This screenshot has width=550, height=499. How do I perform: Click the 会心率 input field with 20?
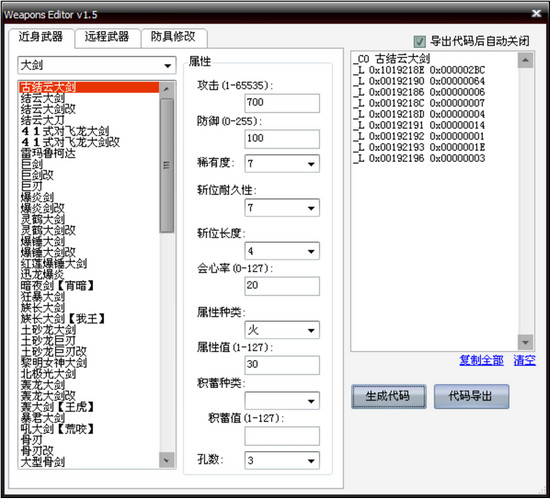[x=282, y=286]
